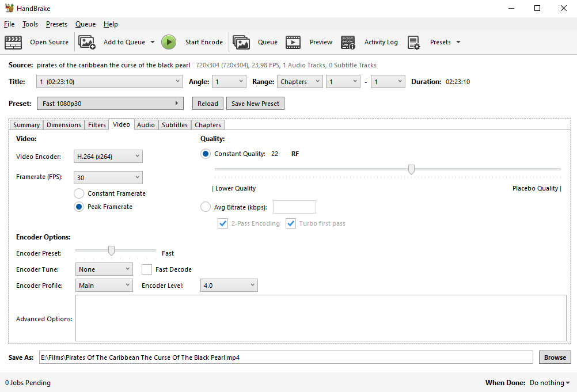Image resolution: width=577 pixels, height=392 pixels.
Task: Open the When Done dropdown
Action: click(550, 383)
